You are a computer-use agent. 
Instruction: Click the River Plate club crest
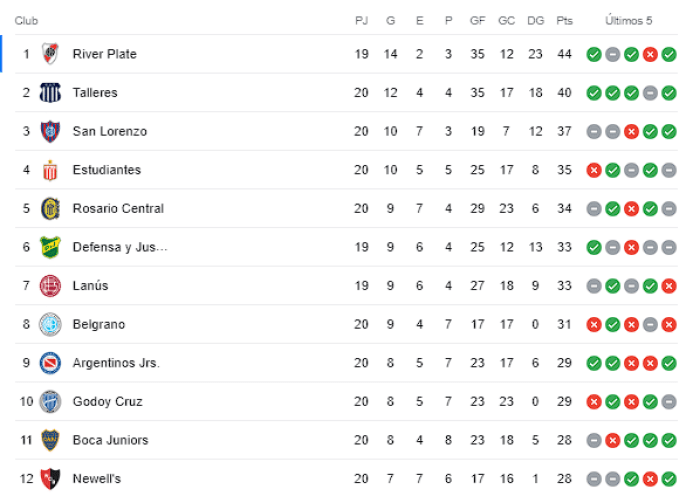pyautogui.click(x=50, y=54)
